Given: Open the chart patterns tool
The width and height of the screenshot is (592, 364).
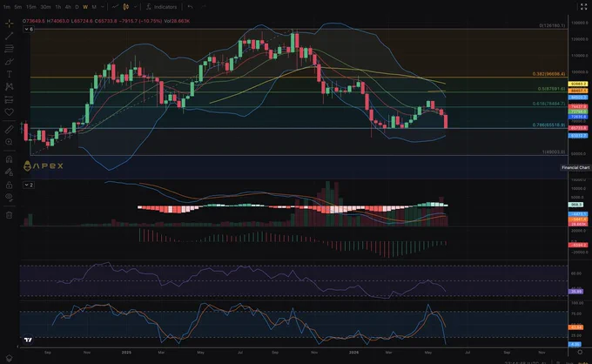Looking at the screenshot, I should click(9, 87).
